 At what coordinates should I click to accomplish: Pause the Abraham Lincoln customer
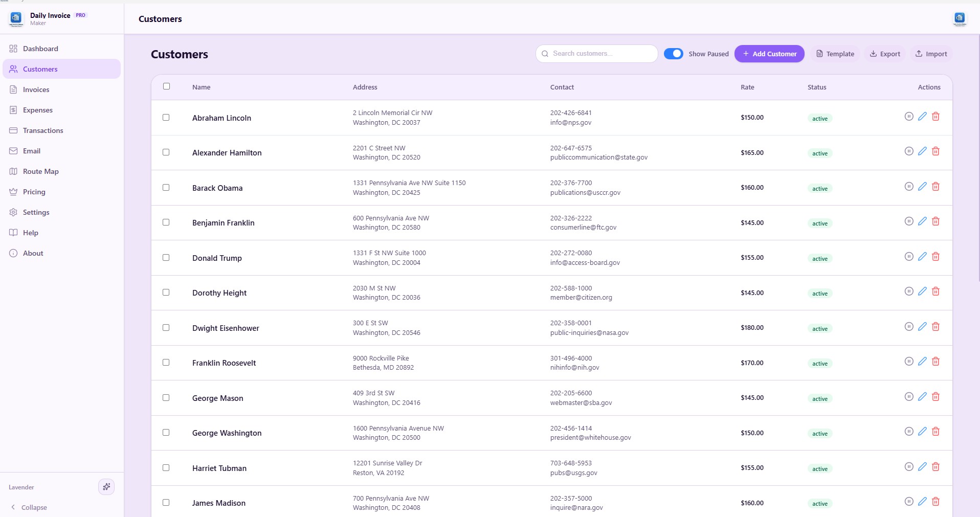pos(908,117)
